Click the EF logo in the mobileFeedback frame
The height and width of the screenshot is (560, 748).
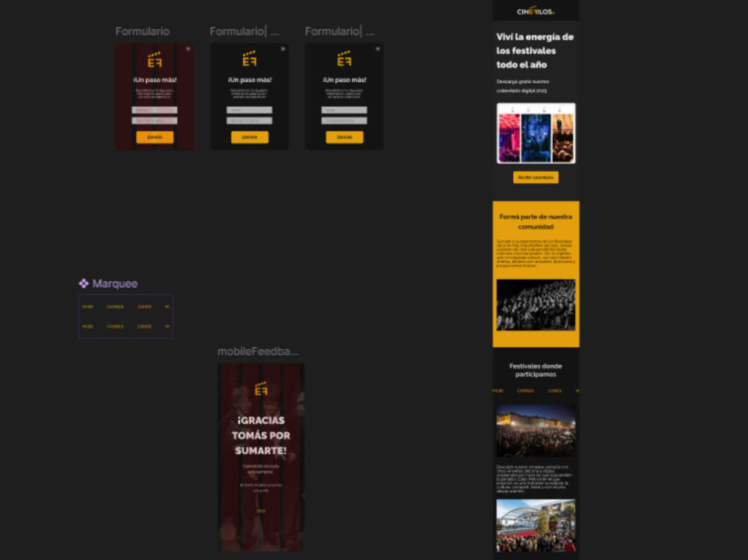point(261,389)
